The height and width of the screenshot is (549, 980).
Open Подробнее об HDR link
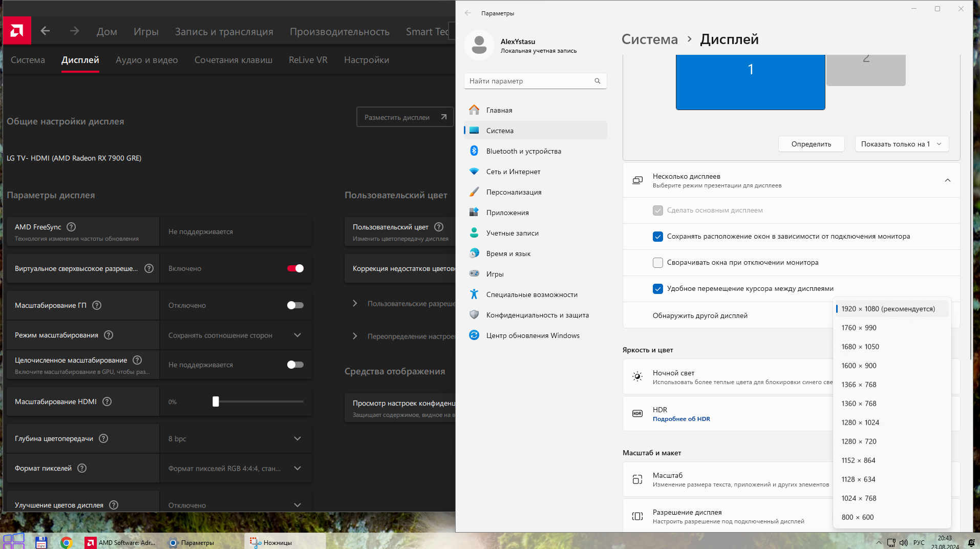pyautogui.click(x=681, y=419)
